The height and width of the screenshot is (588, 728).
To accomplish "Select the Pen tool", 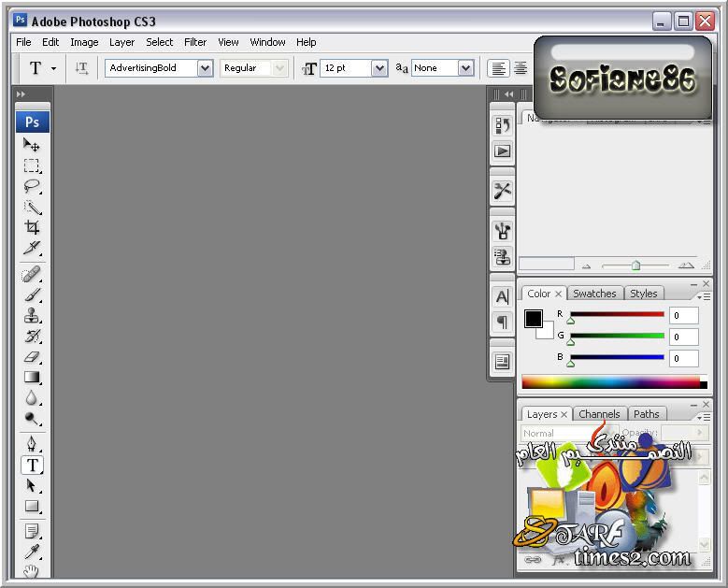I will (x=32, y=444).
